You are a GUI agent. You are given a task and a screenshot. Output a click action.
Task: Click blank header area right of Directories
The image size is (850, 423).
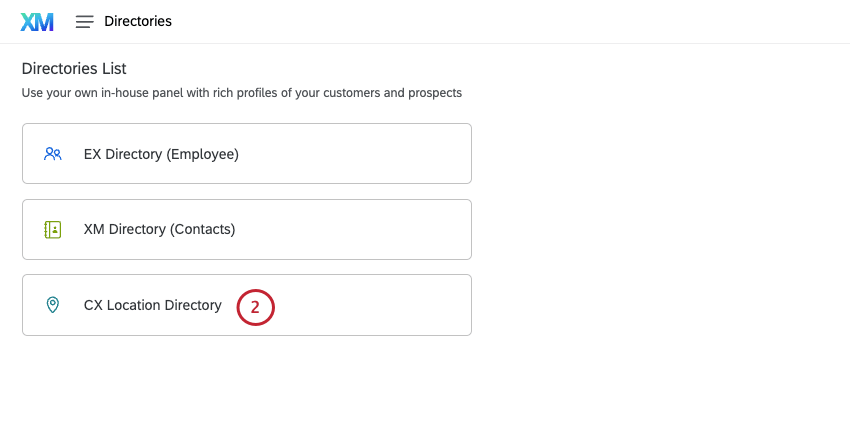[x=500, y=21]
